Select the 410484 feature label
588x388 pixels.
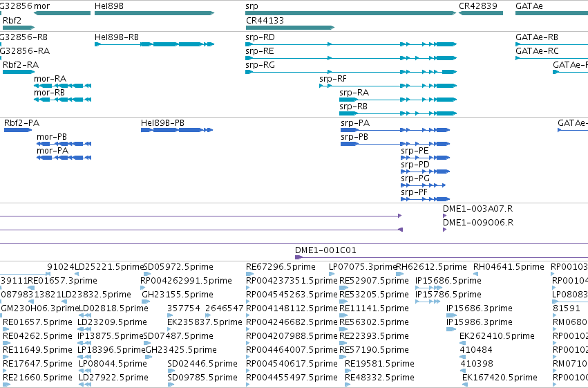(x=476, y=351)
